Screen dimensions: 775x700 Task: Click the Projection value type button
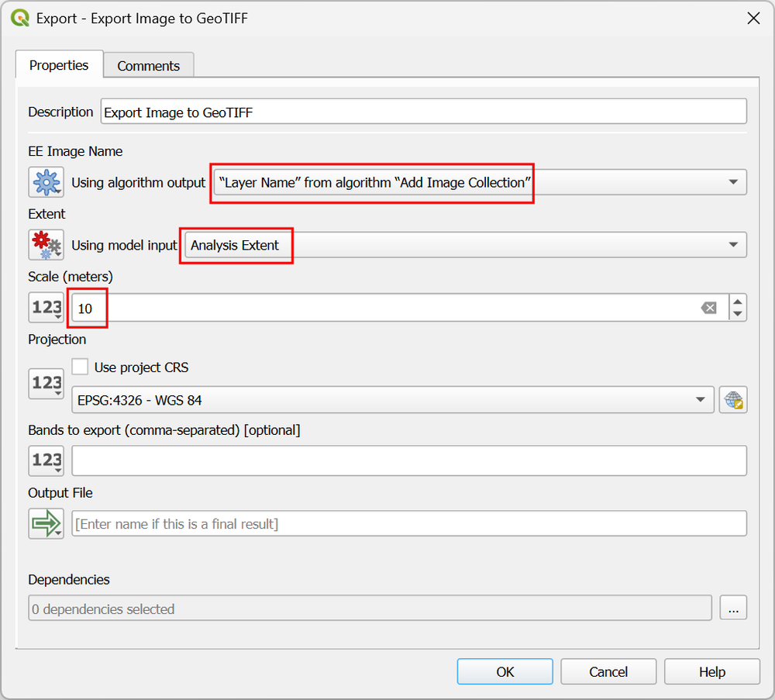pos(46,383)
